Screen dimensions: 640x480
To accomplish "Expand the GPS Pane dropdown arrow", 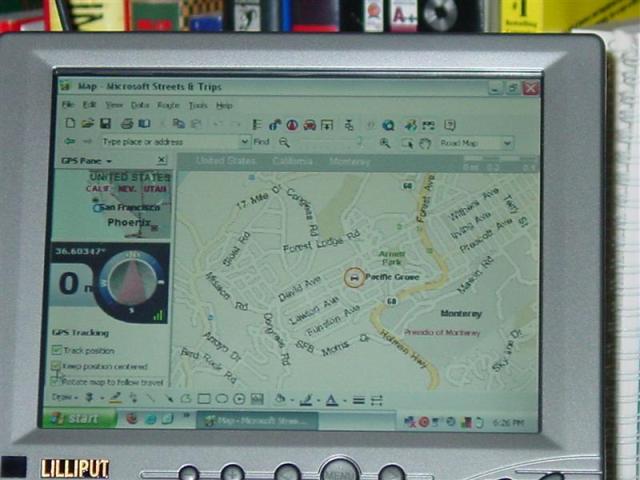I will click(109, 161).
